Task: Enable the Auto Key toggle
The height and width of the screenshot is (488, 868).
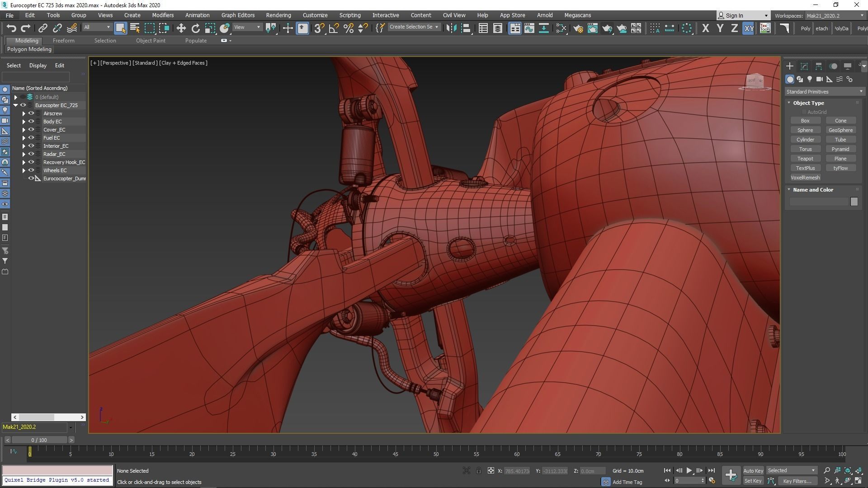Action: tap(753, 470)
